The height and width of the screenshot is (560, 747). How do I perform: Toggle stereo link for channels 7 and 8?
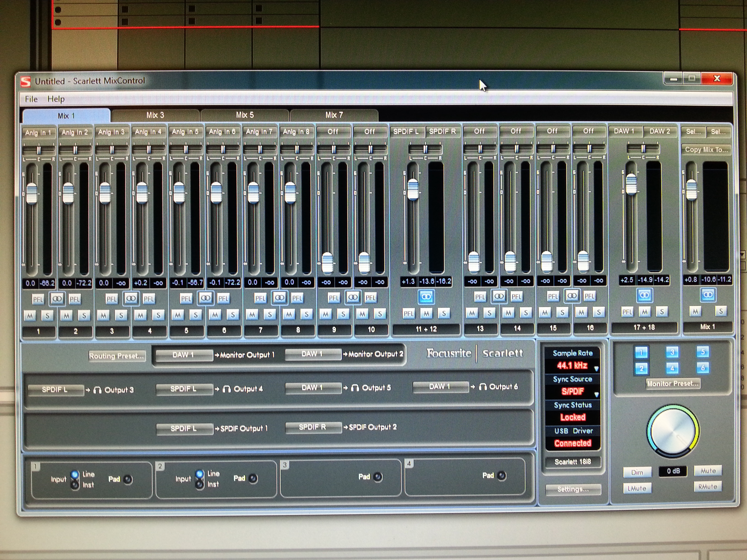(x=279, y=298)
